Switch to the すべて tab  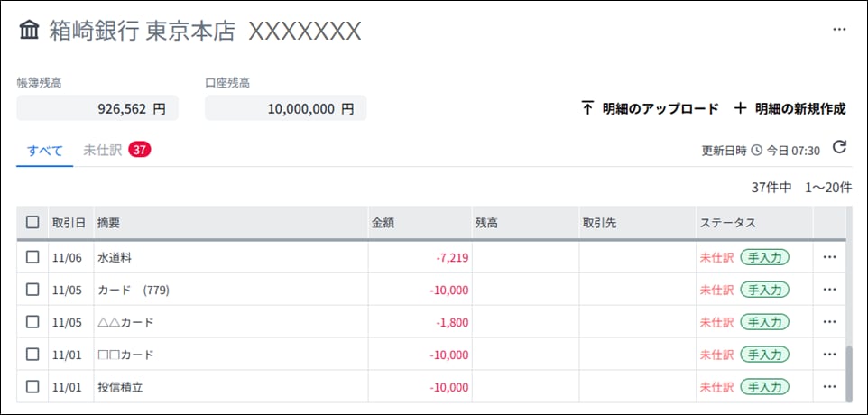45,151
